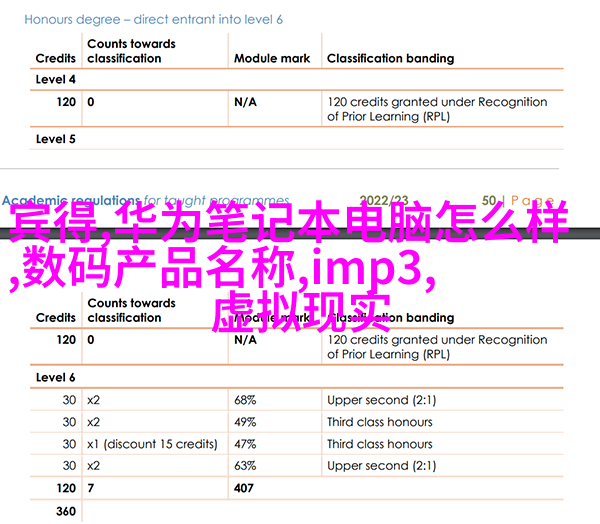The image size is (600, 524).
Task: Select the "2022/23" footer year
Action: [384, 200]
